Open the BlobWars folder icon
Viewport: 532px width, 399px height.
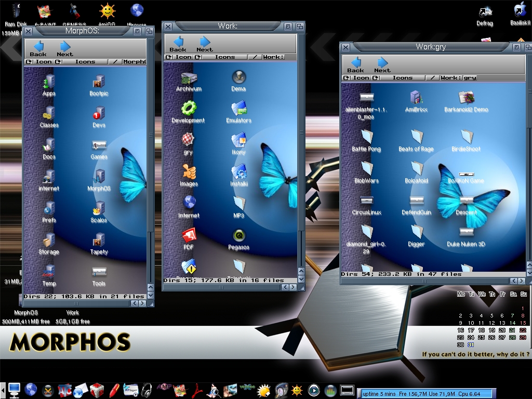(x=366, y=172)
